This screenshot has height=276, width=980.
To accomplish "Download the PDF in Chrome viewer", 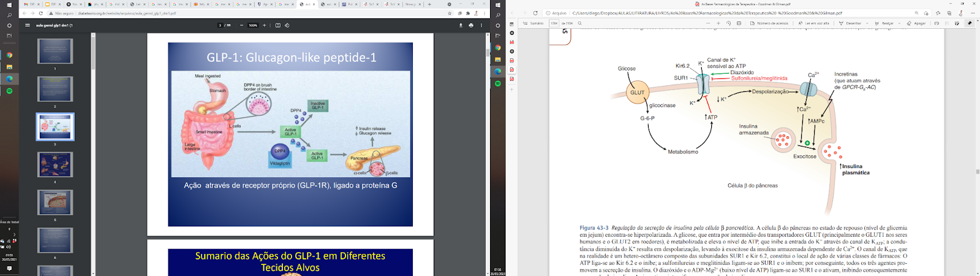I will click(461, 25).
